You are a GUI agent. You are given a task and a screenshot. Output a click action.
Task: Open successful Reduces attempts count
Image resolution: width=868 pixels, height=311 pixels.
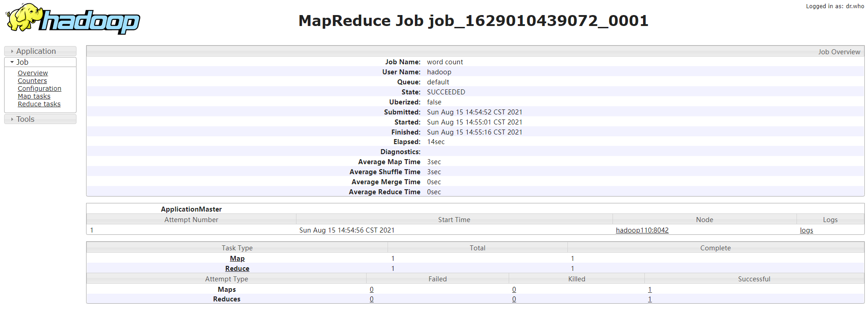[x=650, y=299]
